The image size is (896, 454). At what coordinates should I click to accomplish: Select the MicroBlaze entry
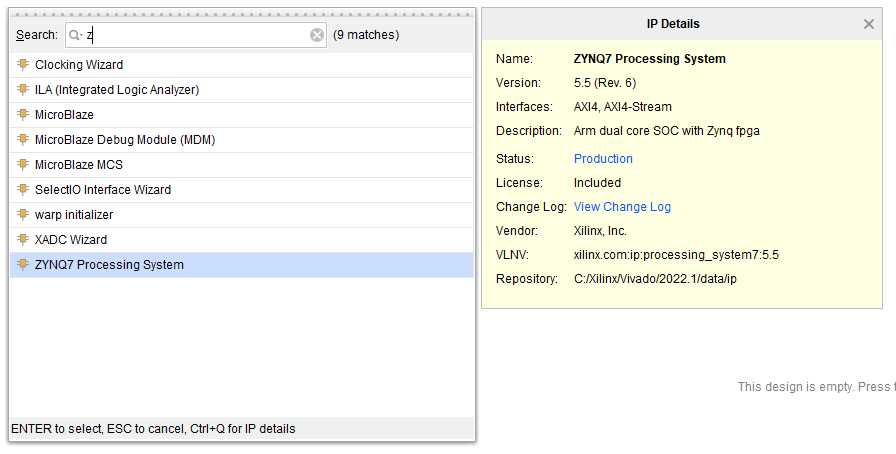point(242,114)
